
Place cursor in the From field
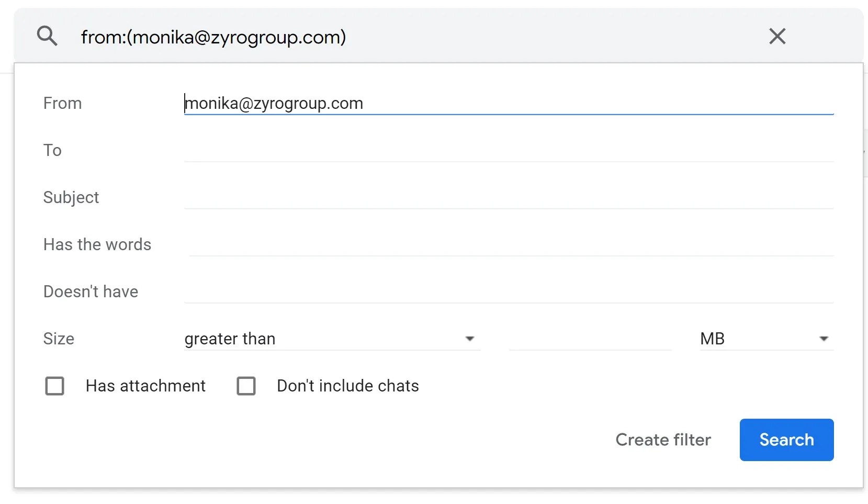pos(471,103)
